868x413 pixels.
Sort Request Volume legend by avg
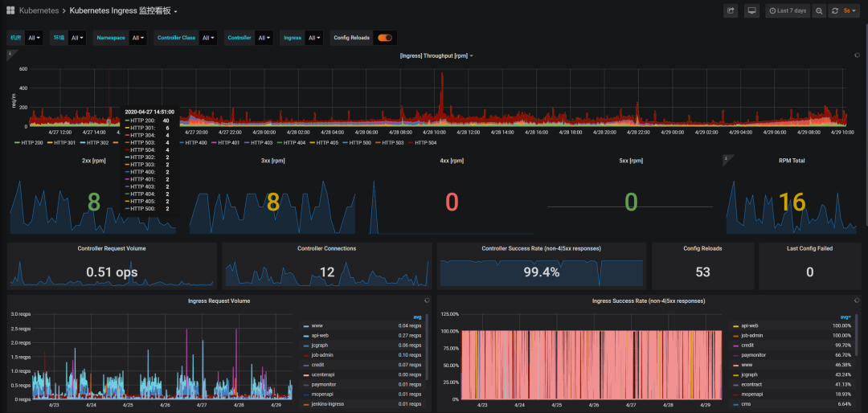pos(417,317)
